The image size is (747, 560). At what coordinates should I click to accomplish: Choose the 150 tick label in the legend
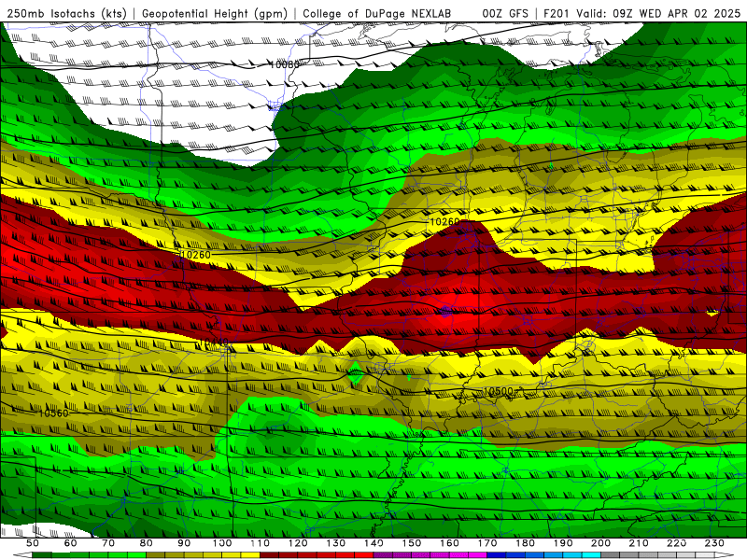(x=412, y=543)
